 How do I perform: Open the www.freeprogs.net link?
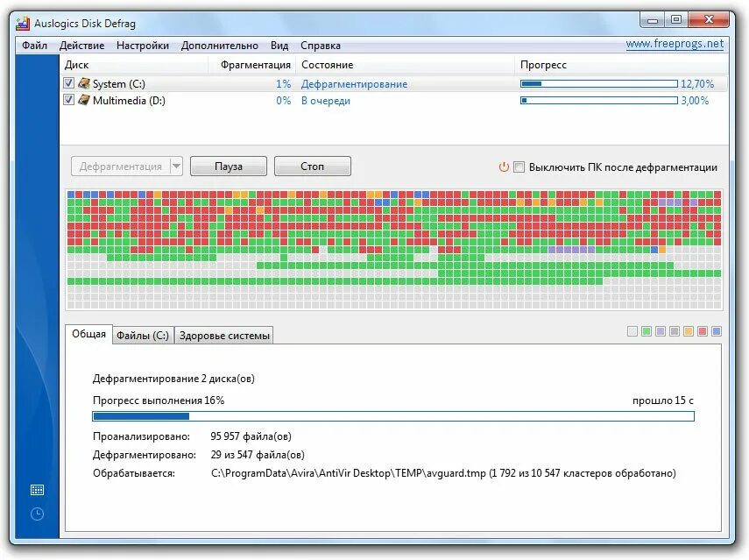click(x=675, y=45)
